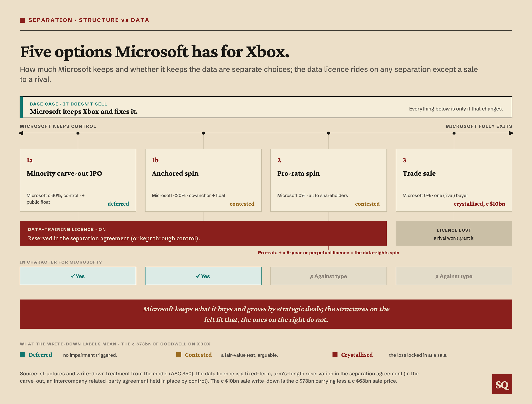Click the 'LICENCE LOST' heading
Screen dimensions: 532x404
(x=454, y=231)
